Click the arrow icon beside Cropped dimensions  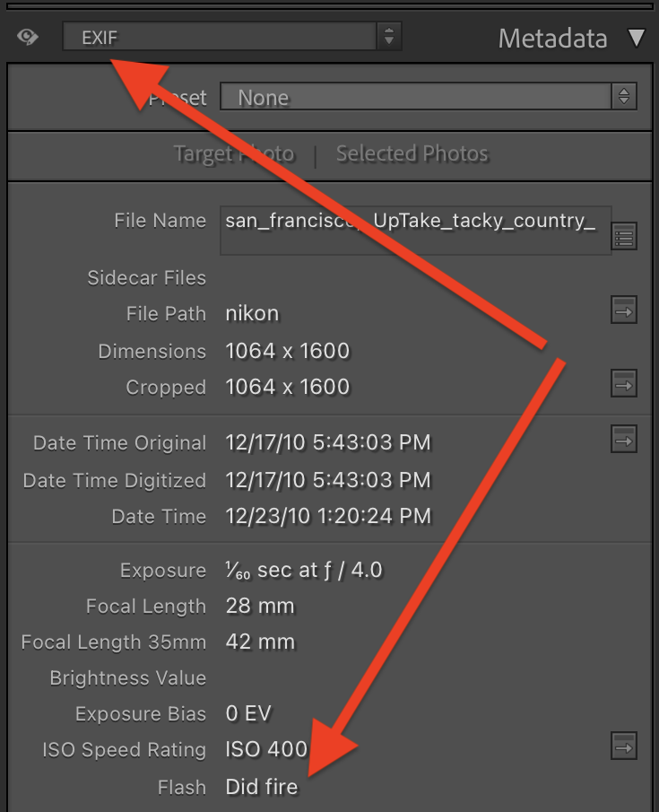point(624,383)
